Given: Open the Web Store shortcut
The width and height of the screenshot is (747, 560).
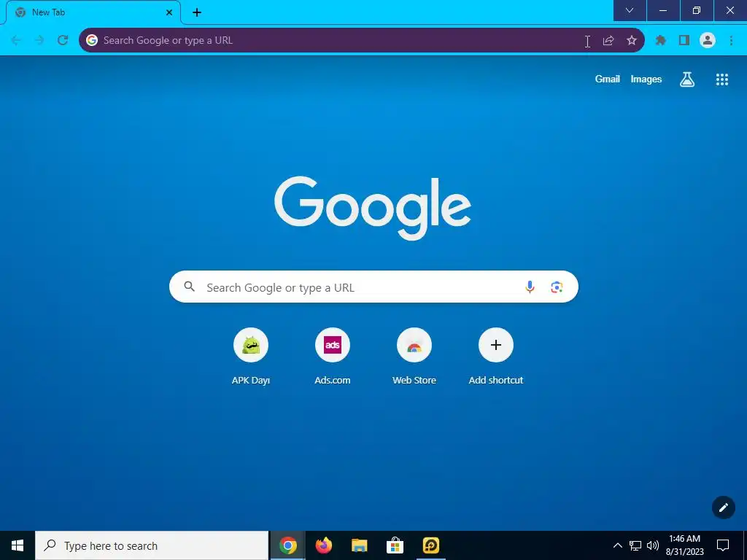Looking at the screenshot, I should coord(414,357).
